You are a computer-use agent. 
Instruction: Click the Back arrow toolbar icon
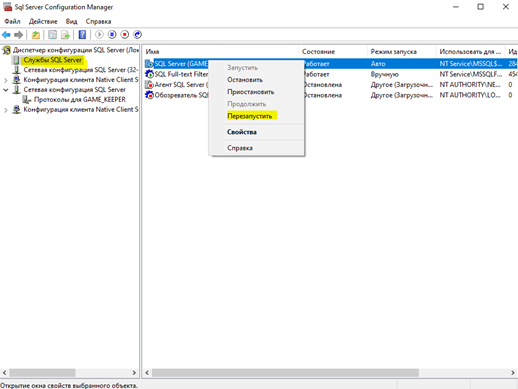pyautogui.click(x=6, y=35)
